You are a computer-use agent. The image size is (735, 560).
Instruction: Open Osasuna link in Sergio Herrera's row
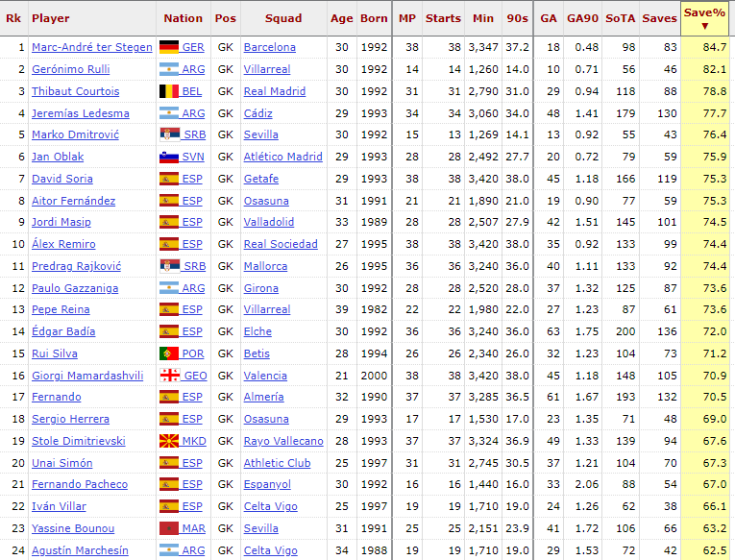pos(266,419)
